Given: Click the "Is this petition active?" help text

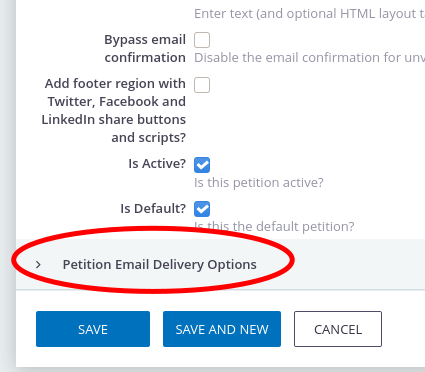Looking at the screenshot, I should 259,183.
